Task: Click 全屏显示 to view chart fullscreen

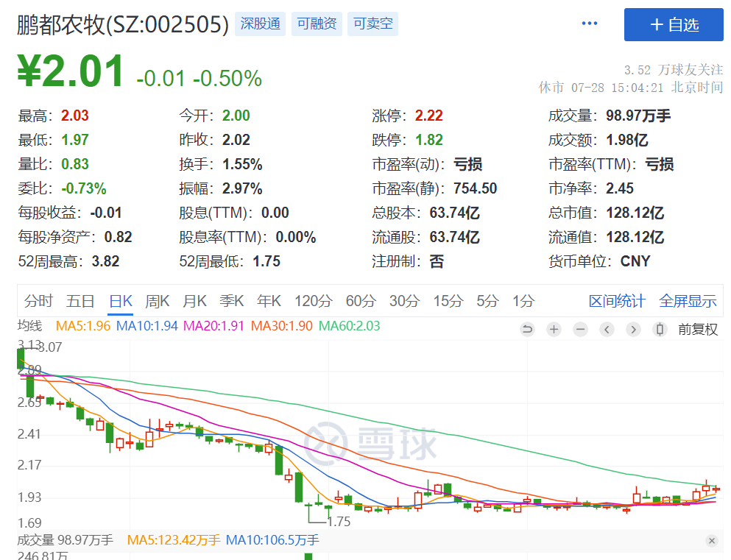Action: pos(688,301)
